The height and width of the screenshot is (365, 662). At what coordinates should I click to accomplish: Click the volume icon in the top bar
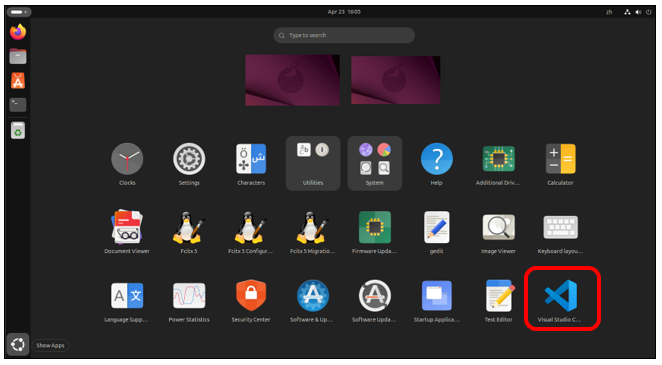pos(638,12)
